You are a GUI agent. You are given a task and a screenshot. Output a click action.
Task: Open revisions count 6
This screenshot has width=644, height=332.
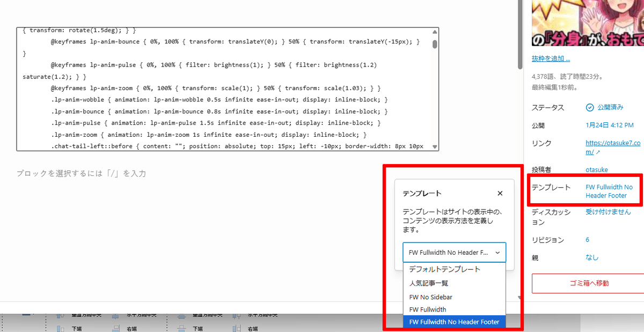[588, 240]
